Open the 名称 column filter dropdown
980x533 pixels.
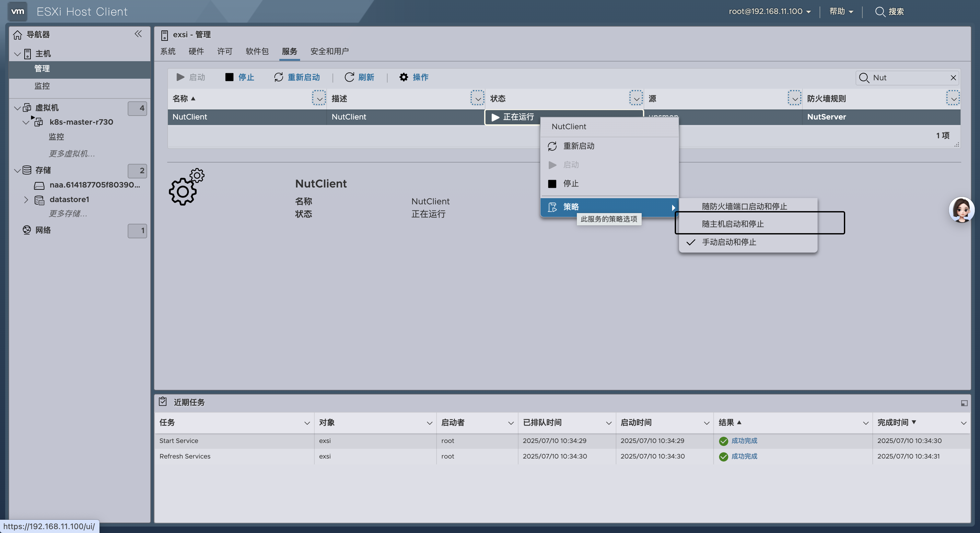(319, 98)
